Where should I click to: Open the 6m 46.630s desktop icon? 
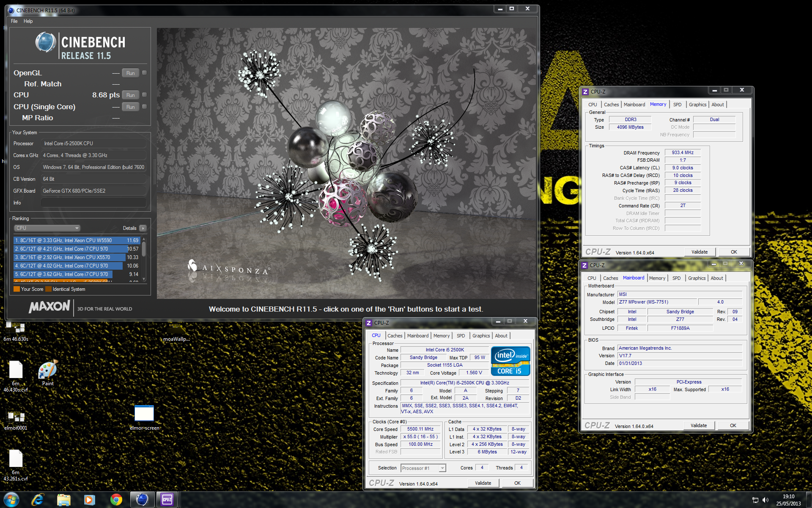pos(16,331)
